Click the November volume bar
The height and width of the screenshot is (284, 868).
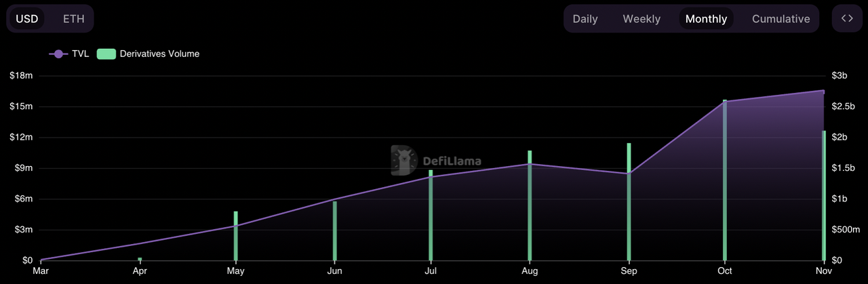click(824, 197)
